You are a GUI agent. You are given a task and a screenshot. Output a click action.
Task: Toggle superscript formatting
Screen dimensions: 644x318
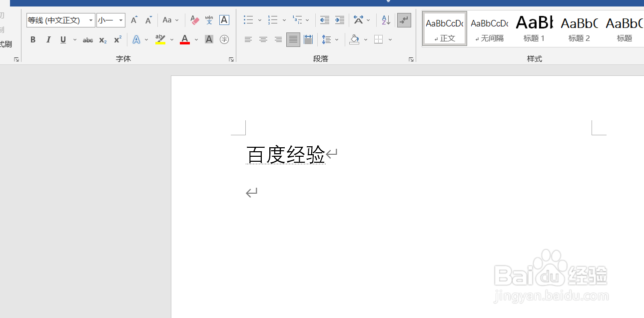click(117, 39)
